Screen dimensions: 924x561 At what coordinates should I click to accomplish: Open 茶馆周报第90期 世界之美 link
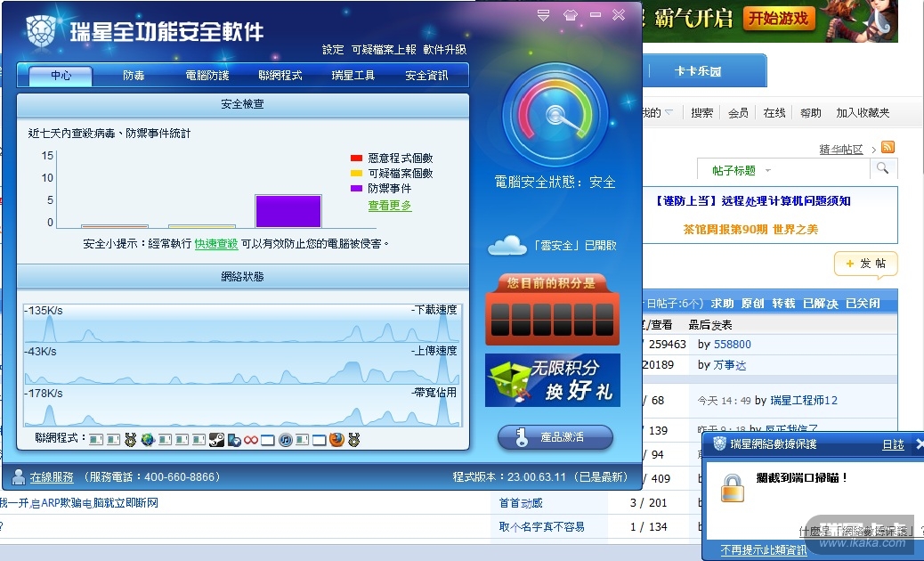tap(750, 229)
